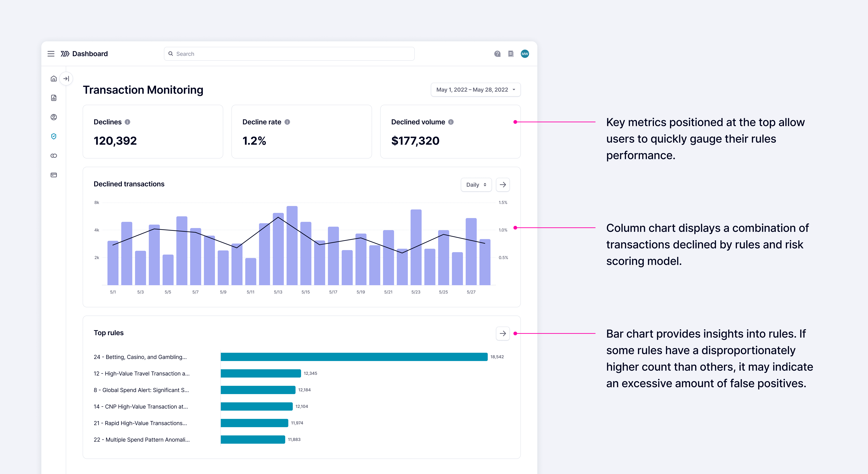Image resolution: width=868 pixels, height=474 pixels.
Task: Select the Decline rate metric card
Action: (302, 132)
